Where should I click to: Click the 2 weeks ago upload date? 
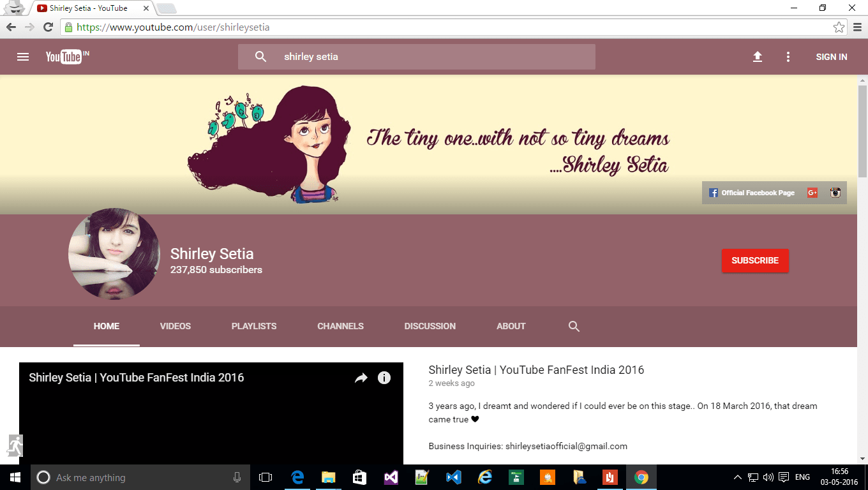click(x=452, y=383)
